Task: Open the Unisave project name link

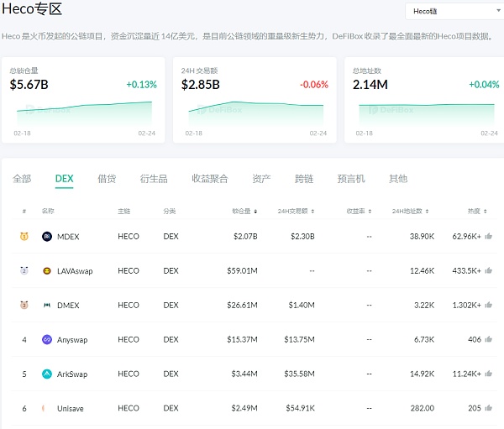Action: coord(71,408)
